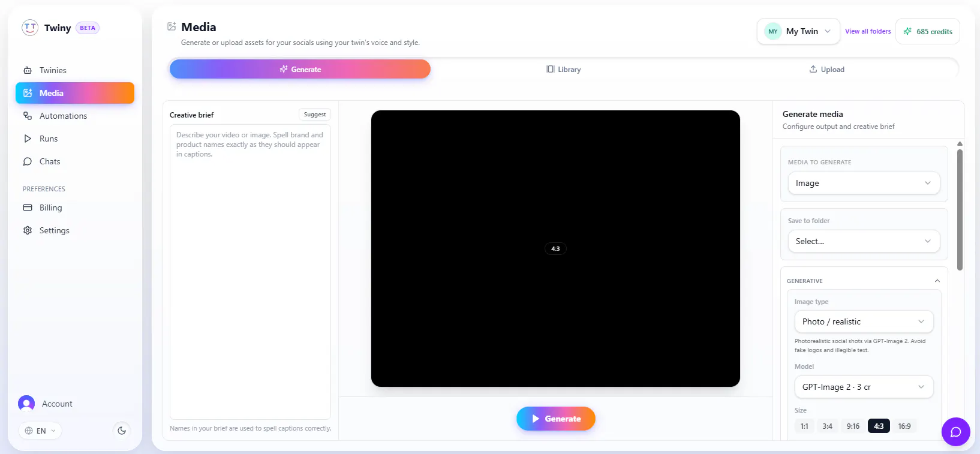Switch to the Upload tab
The width and height of the screenshot is (980, 454).
[x=826, y=69]
